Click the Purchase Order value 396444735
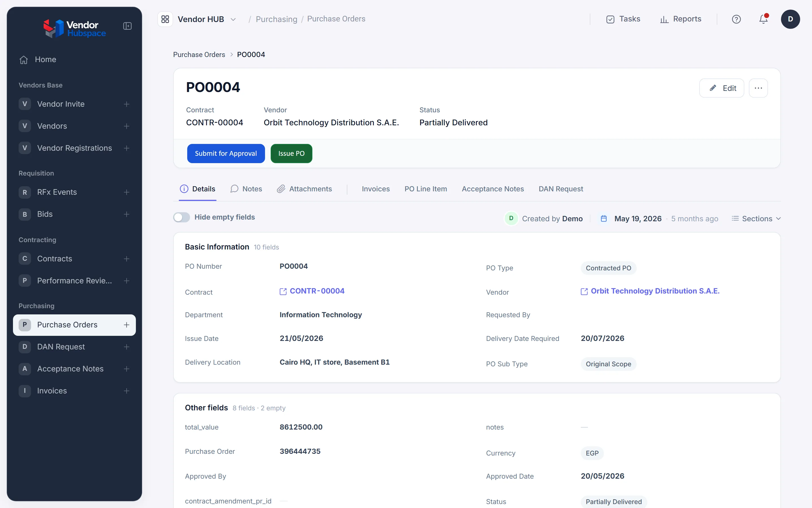 [300, 451]
